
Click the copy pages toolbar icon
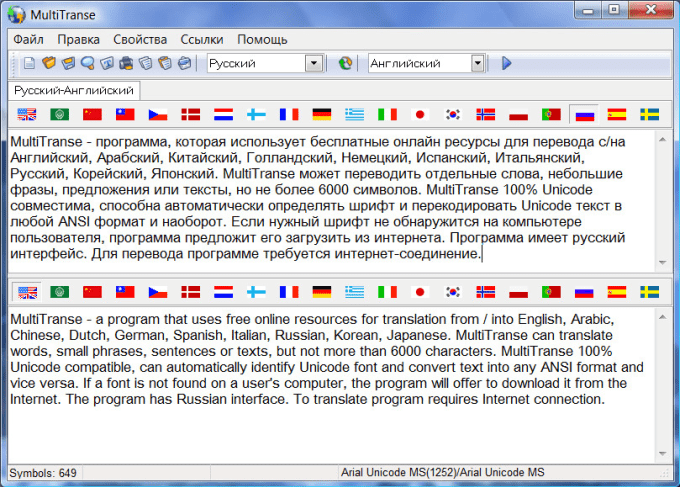click(146, 63)
